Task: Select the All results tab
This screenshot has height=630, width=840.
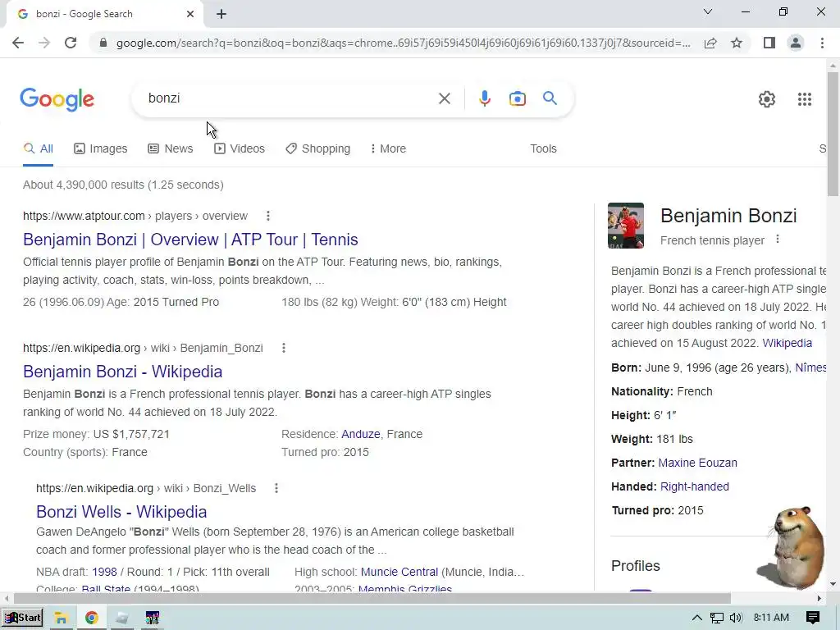Action: point(38,149)
